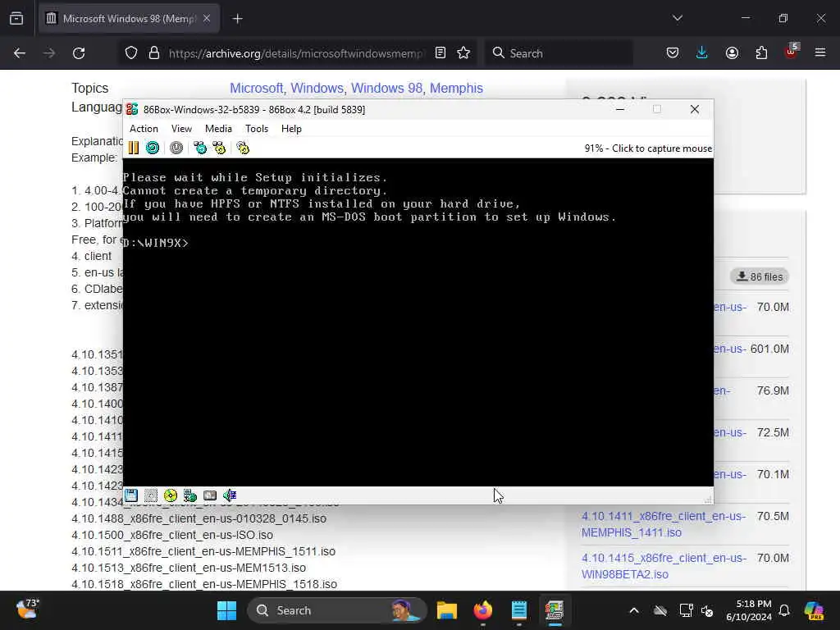840x630 pixels.
Task: Show hidden system tray icons chevron
Action: 634,610
